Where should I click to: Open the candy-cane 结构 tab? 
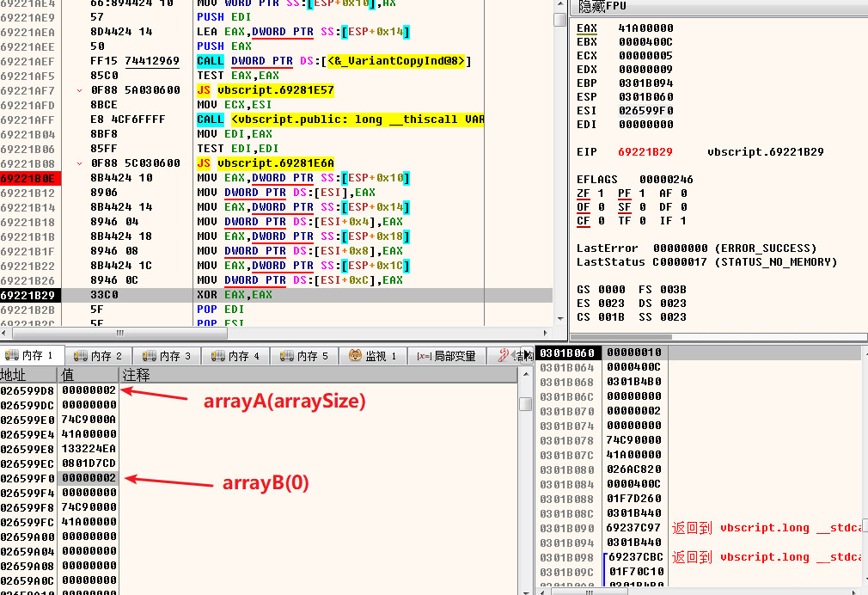click(x=512, y=356)
